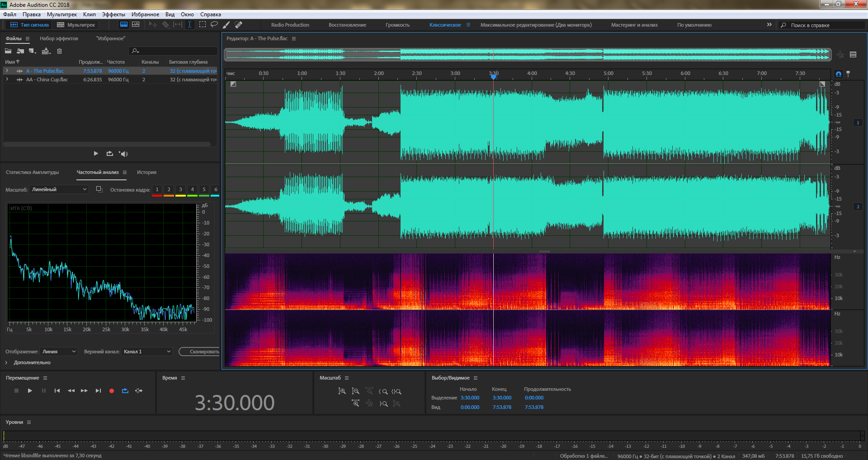The image size is (868, 460).
Task: Click the Files panel search field
Action: pos(173,51)
